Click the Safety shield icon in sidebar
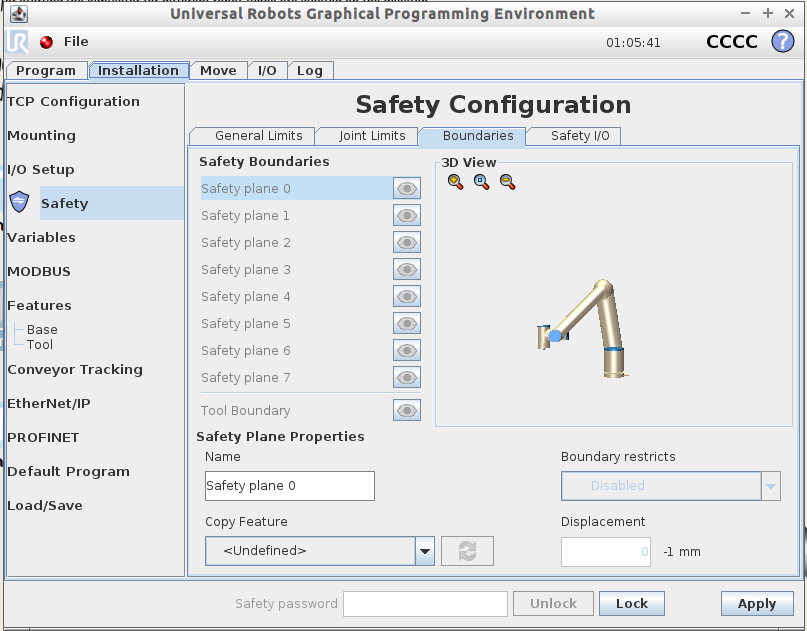This screenshot has height=631, width=807. coord(19,203)
